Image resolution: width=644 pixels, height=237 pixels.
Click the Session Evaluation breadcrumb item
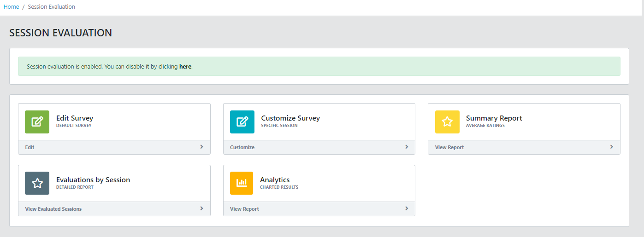tap(51, 7)
